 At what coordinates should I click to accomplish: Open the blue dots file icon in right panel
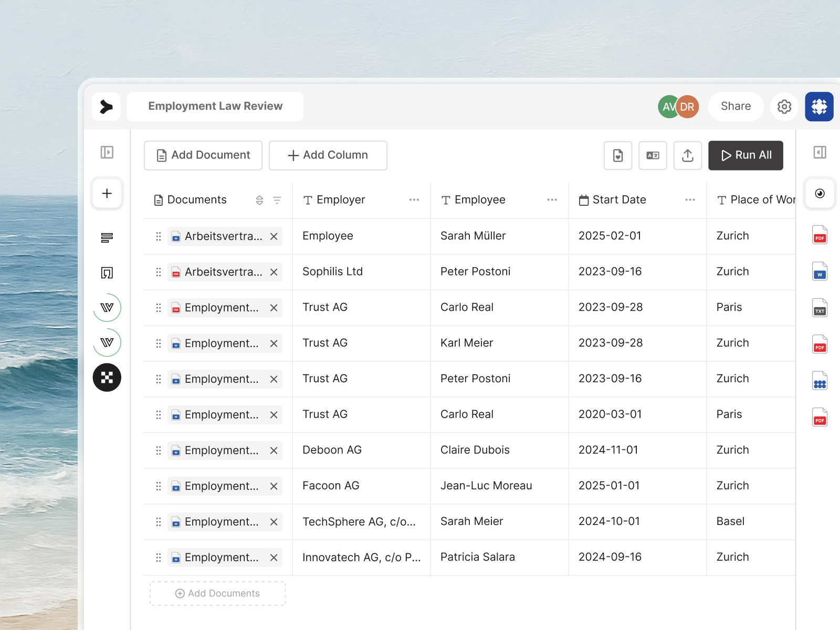pos(820,381)
